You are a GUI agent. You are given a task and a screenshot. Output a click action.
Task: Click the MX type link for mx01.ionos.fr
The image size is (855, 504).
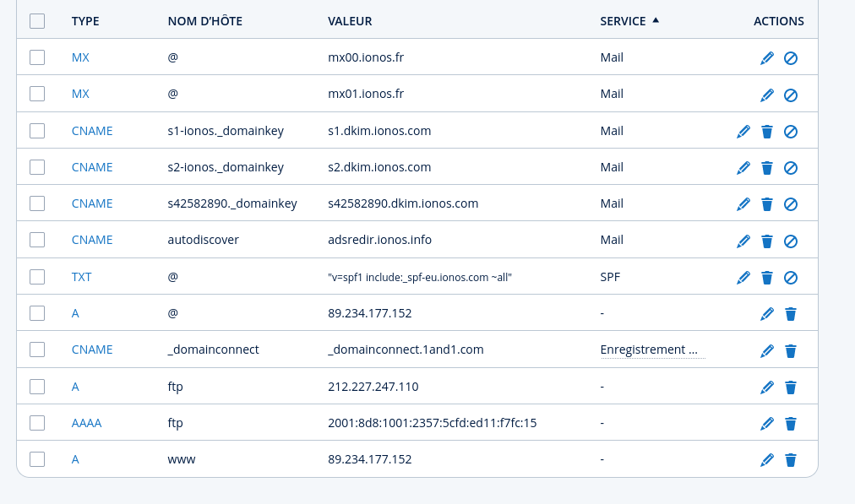tap(80, 94)
